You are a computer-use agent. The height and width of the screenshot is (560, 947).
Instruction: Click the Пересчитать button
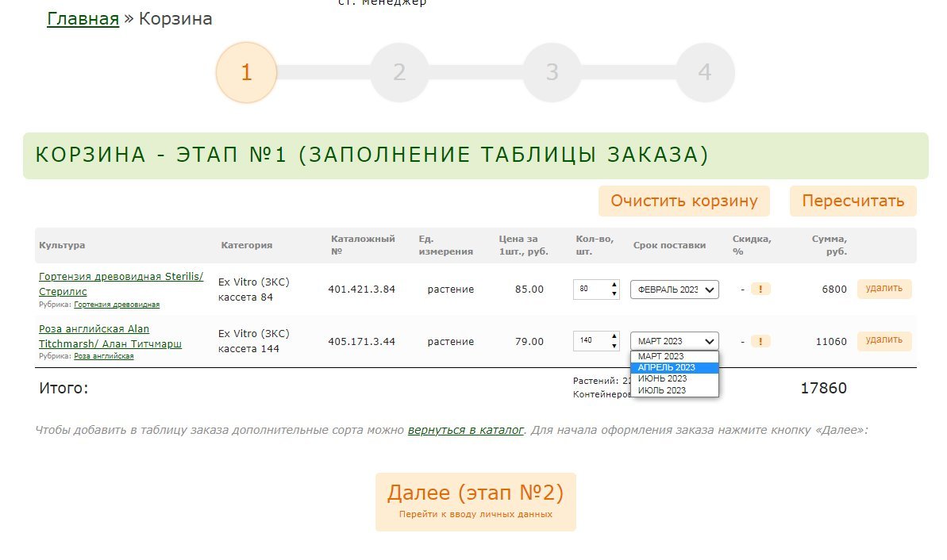853,201
